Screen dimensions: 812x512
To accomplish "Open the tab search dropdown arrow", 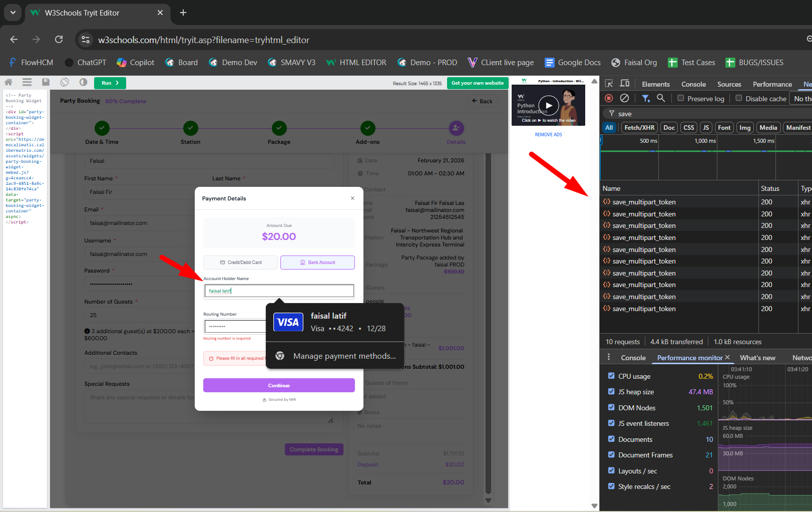I will (13, 13).
